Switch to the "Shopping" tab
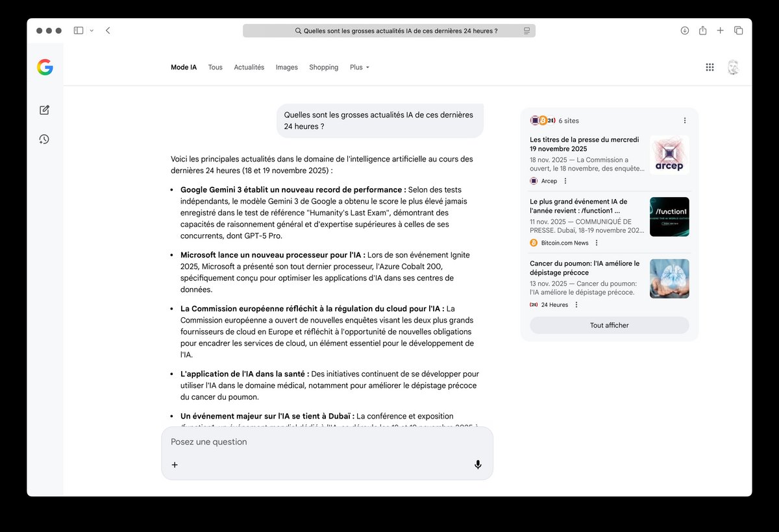The width and height of the screenshot is (779, 532). tap(323, 67)
